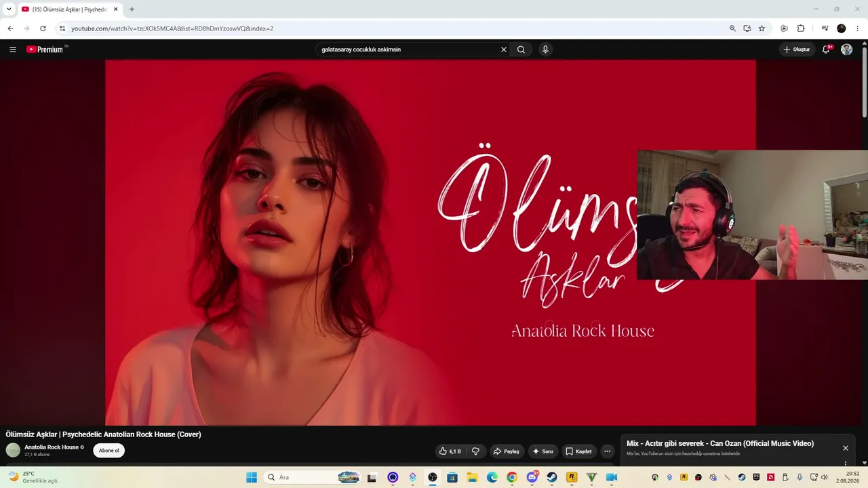868x488 pixels.
Task: Open OBS Studio from the taskbar
Action: tap(433, 477)
